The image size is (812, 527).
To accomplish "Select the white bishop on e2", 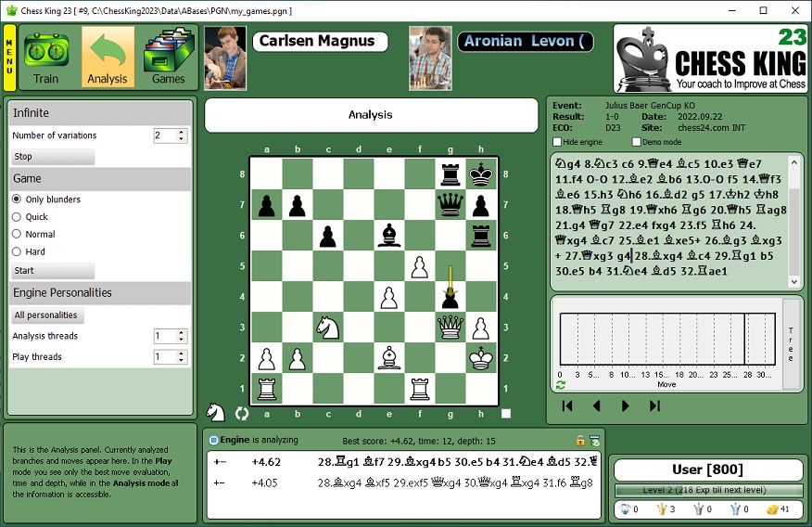I will coord(389,357).
